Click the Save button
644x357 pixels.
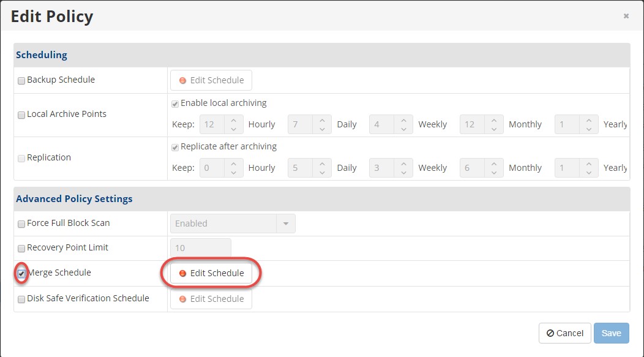611,333
